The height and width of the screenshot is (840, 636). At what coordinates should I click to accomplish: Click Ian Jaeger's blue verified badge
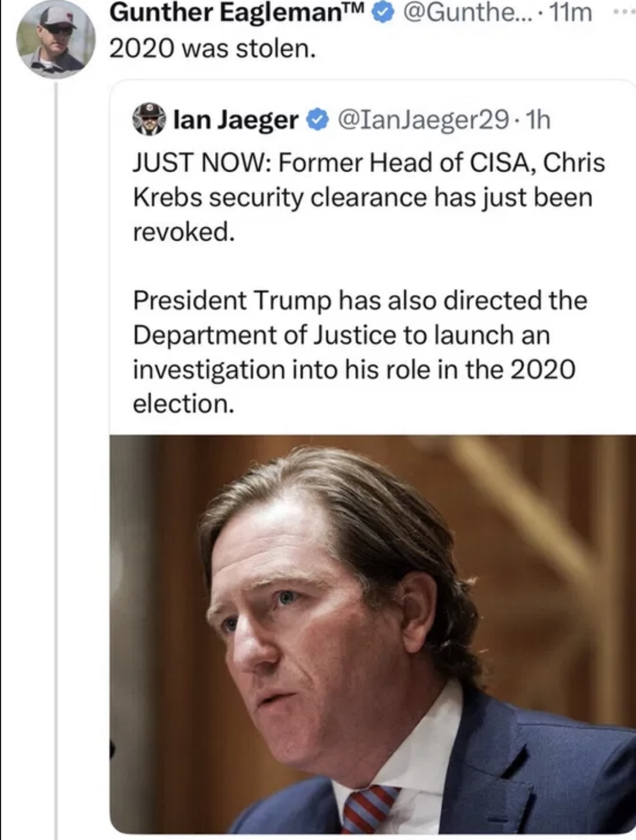(317, 120)
